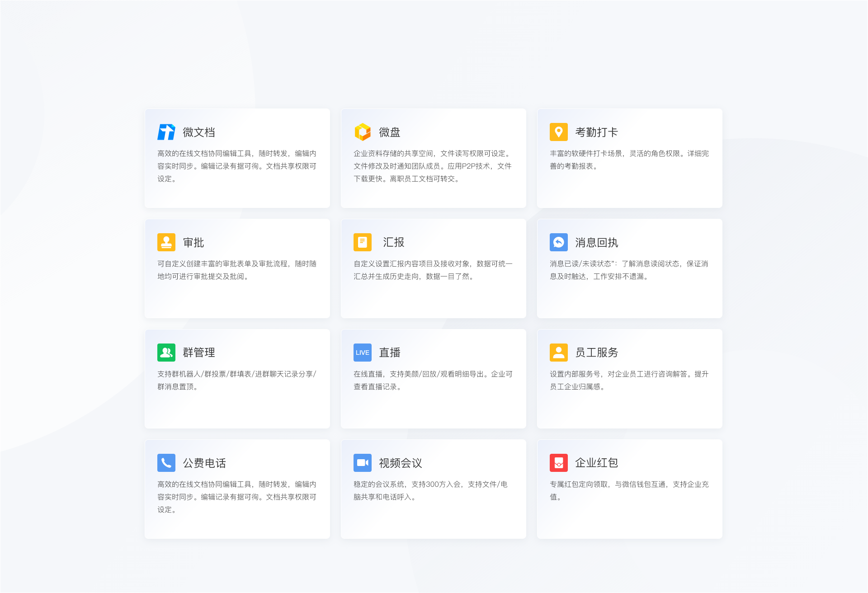Click description text 丰富的软硬件打卡场景

pos(629,160)
